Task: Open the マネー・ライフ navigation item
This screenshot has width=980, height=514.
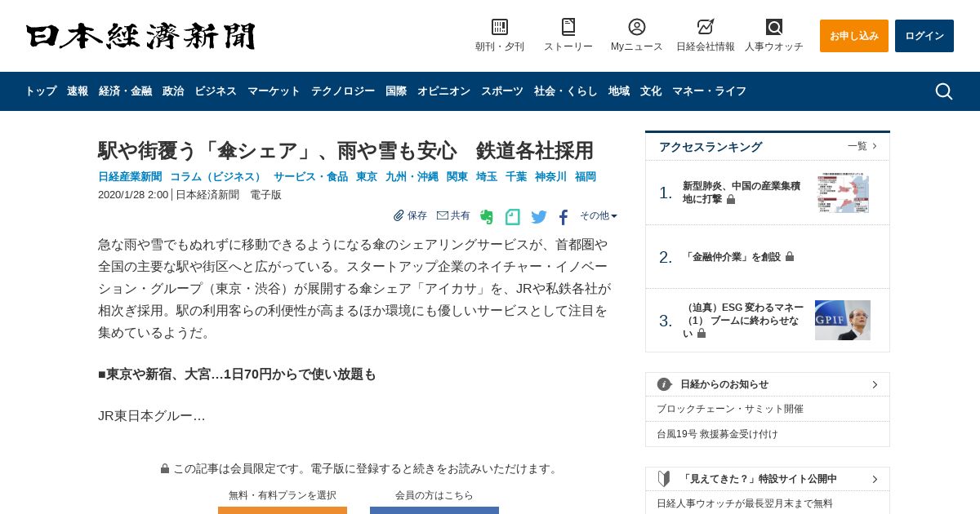Action: pos(709,91)
